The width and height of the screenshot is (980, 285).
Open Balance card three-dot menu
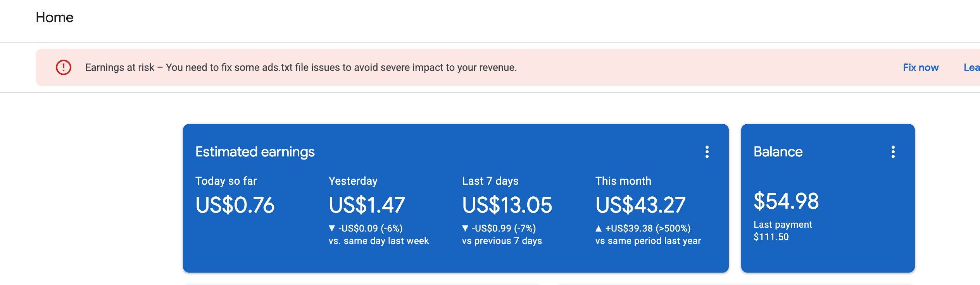pos(893,152)
